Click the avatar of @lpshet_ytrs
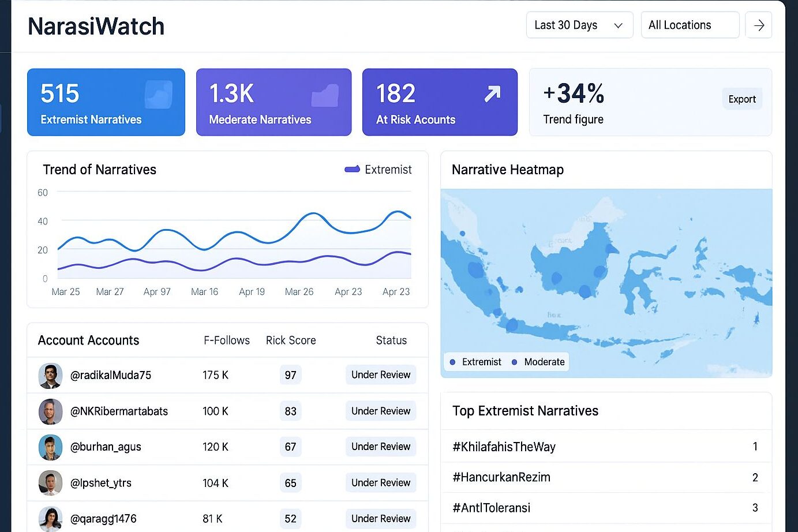The height and width of the screenshot is (532, 798). [x=50, y=483]
